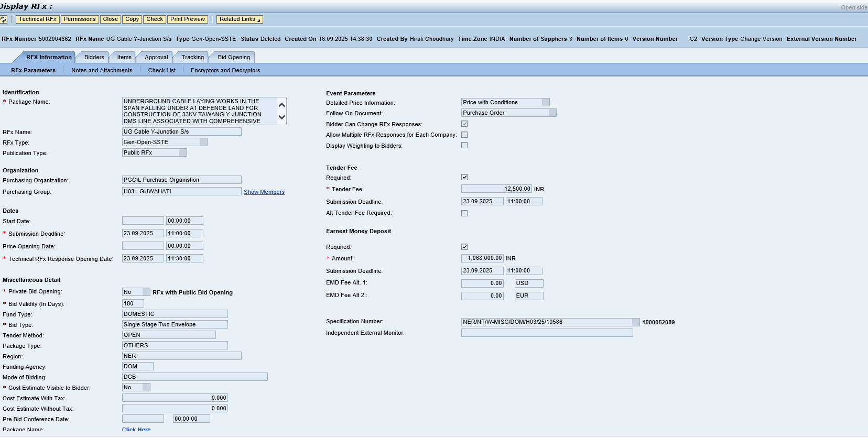Viewport: 868px width, 438px height.
Task: Click the refresh icon in the toolbar
Action: [x=4, y=19]
